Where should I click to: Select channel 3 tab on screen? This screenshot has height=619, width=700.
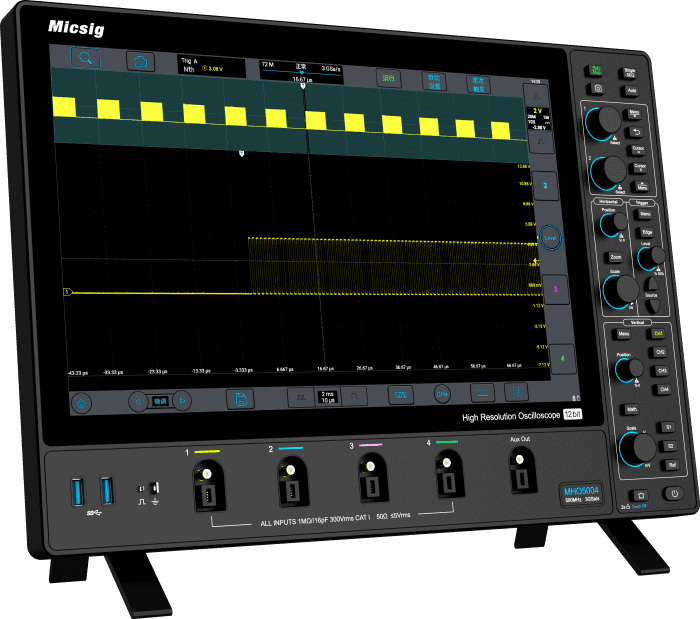554,287
